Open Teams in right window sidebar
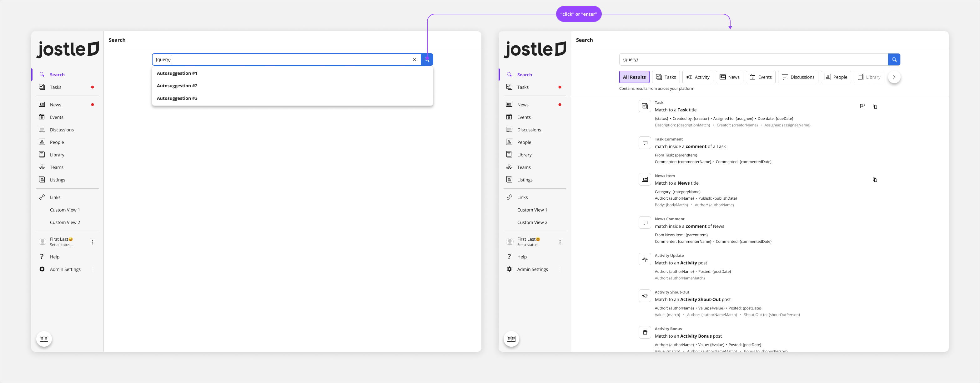This screenshot has height=383, width=980. (535, 167)
